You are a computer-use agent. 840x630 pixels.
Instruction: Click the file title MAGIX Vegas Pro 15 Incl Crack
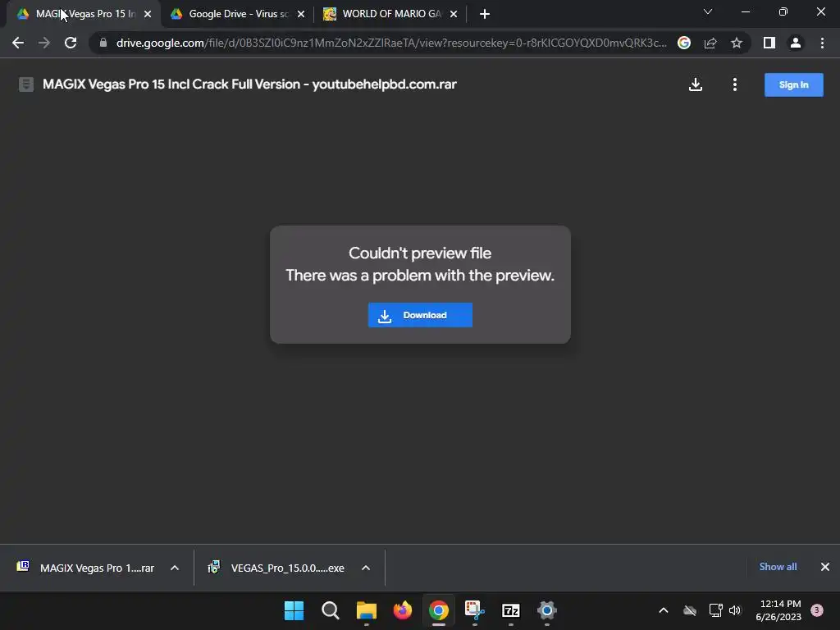tap(249, 84)
